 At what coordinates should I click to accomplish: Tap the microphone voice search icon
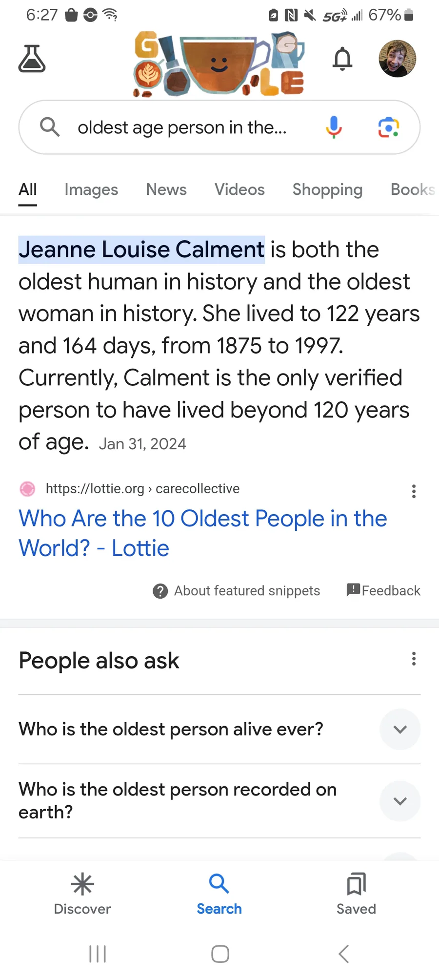[x=334, y=127]
